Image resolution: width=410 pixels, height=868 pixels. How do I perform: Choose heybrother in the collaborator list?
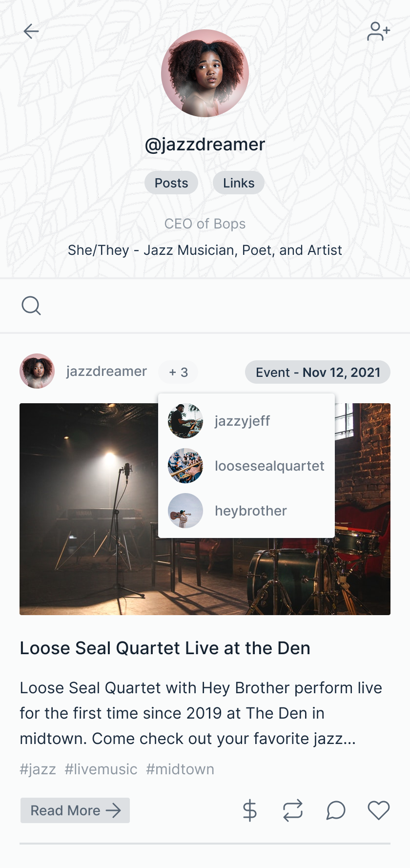click(x=250, y=511)
